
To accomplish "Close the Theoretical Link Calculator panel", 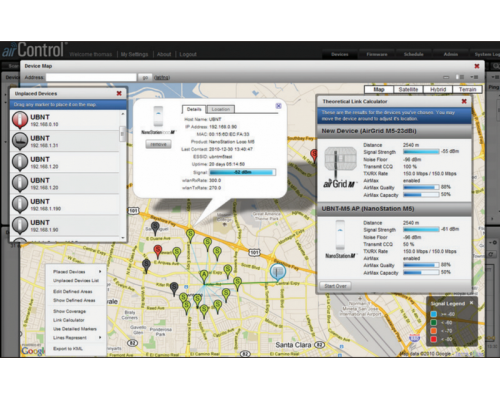I will pyautogui.click(x=464, y=101).
